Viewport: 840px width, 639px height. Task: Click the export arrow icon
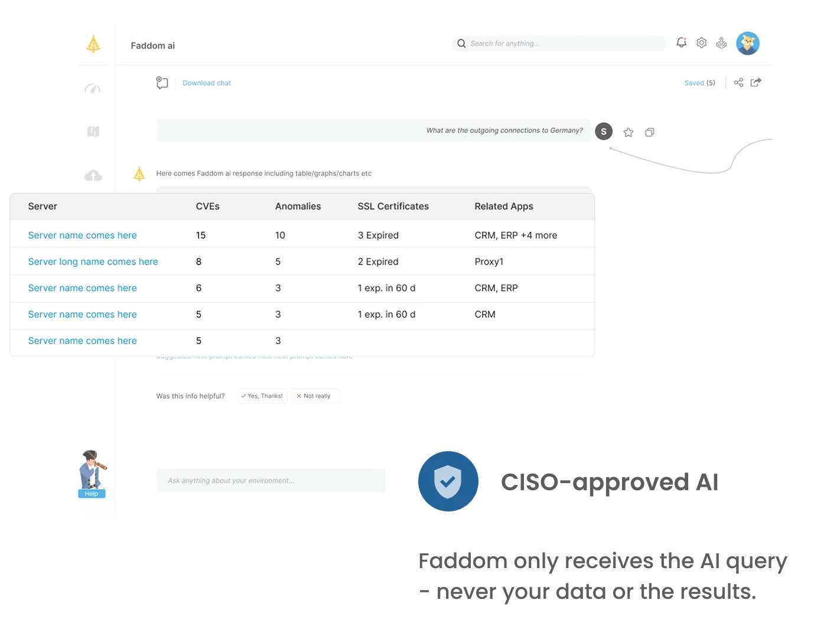(756, 82)
